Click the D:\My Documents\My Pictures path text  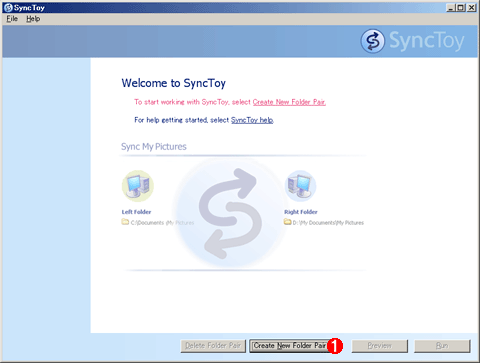328,223
